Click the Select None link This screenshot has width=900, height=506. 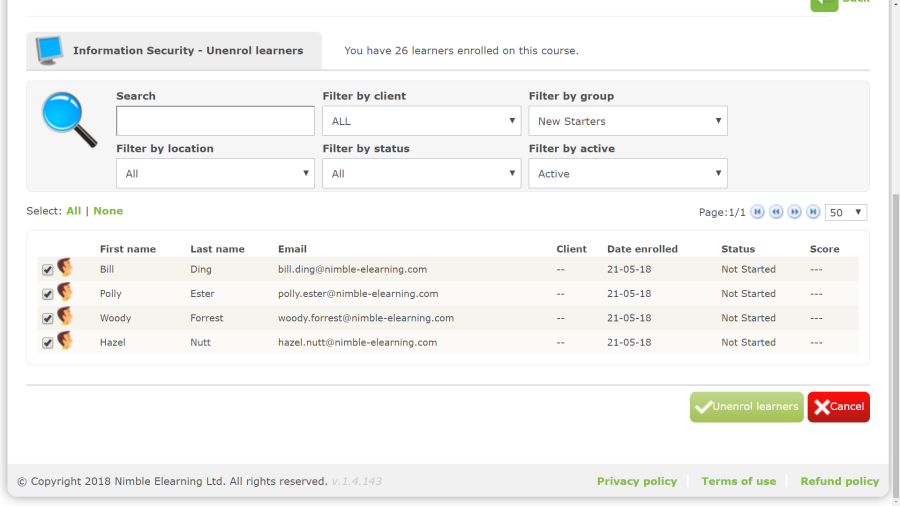point(108,211)
